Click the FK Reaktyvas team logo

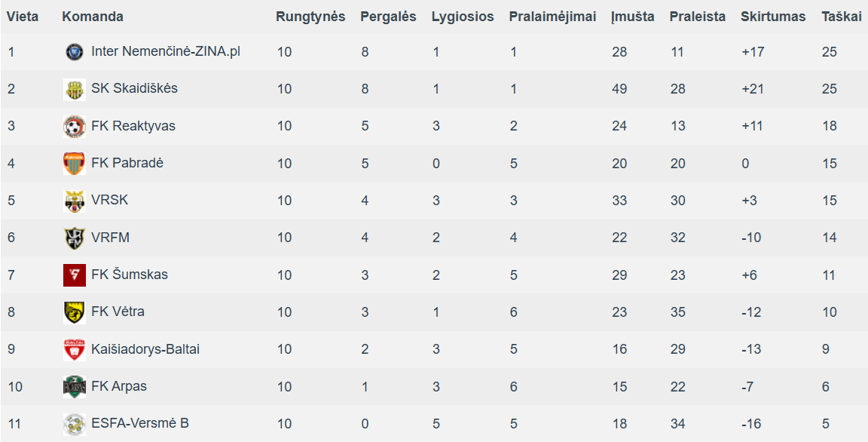point(74,126)
